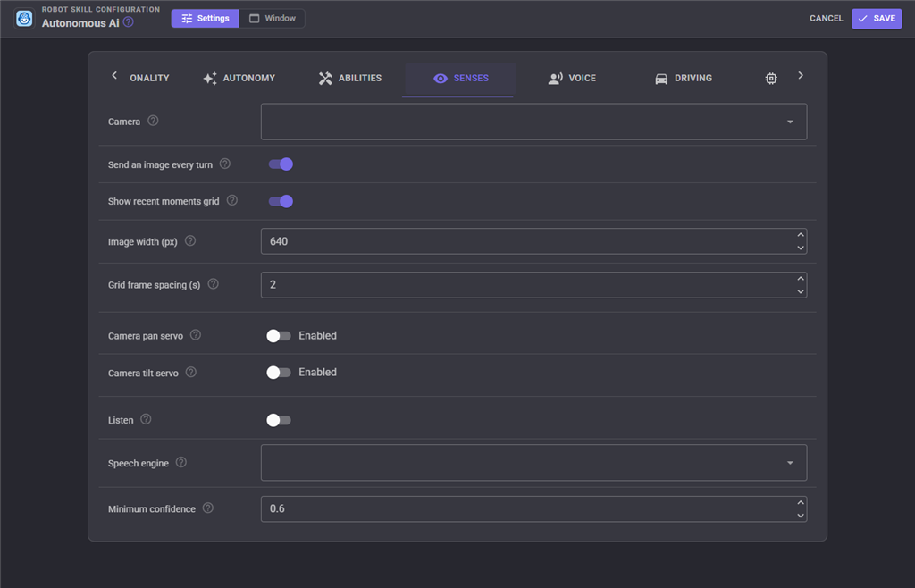The image size is (915, 588).
Task: Click help icon next to Image width (px)
Action: point(190,241)
